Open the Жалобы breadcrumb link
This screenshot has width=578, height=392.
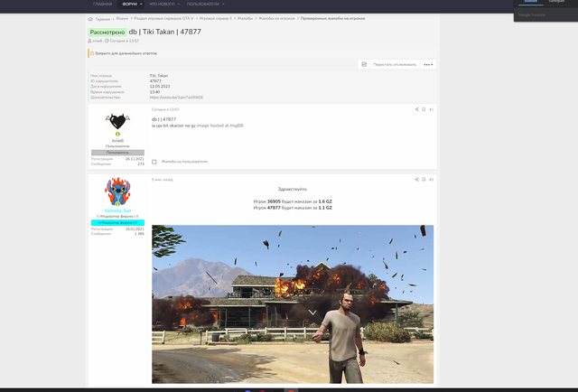(x=245, y=18)
